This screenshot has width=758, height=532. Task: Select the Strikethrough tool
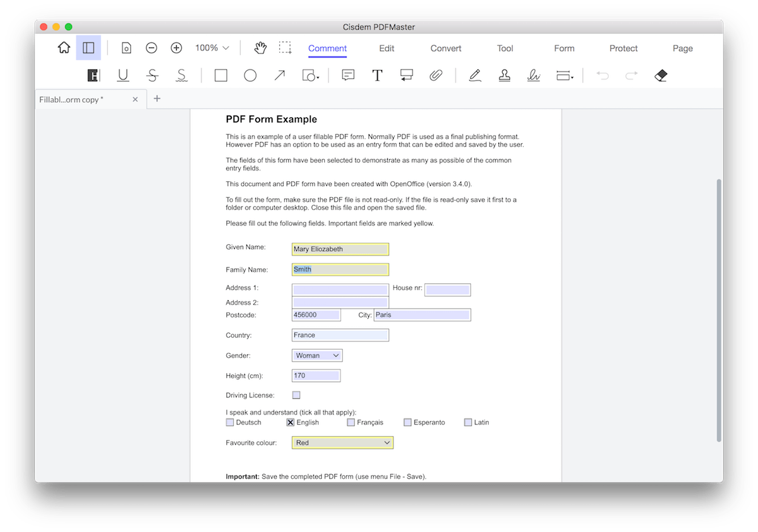click(152, 76)
